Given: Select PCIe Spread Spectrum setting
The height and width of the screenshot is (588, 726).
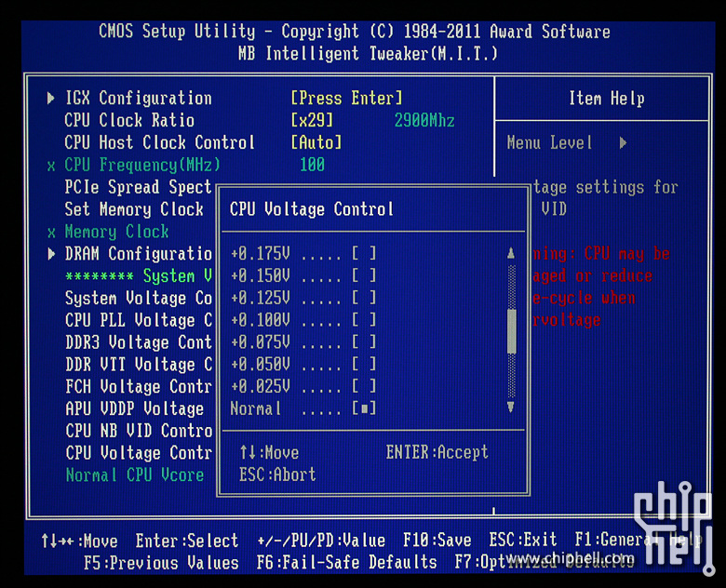Looking at the screenshot, I should [x=138, y=187].
